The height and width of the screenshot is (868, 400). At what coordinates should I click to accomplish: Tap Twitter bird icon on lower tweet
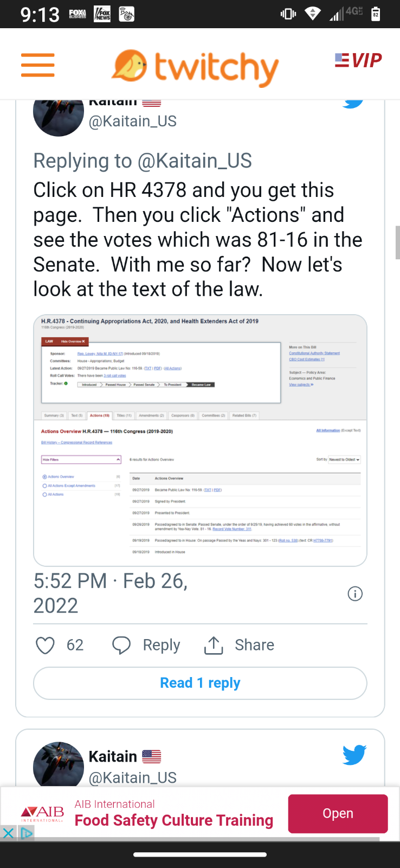click(354, 755)
